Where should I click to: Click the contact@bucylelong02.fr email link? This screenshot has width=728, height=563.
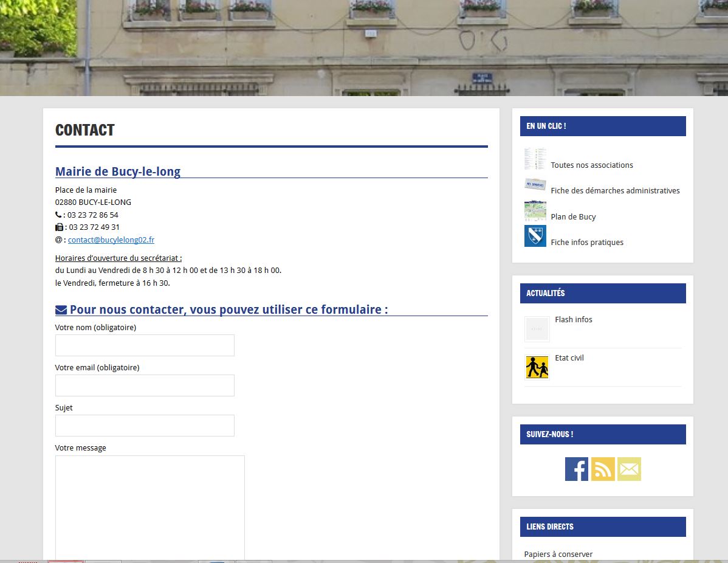pyautogui.click(x=111, y=240)
